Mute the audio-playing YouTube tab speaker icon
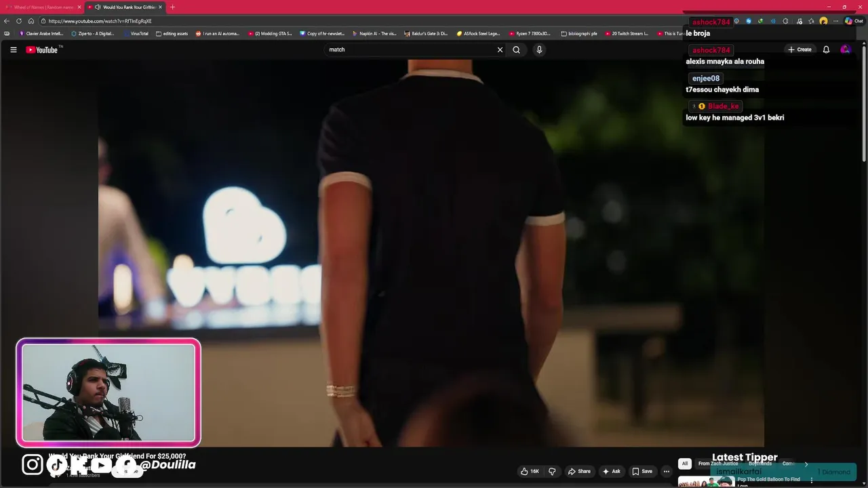The height and width of the screenshot is (488, 868). click(98, 7)
